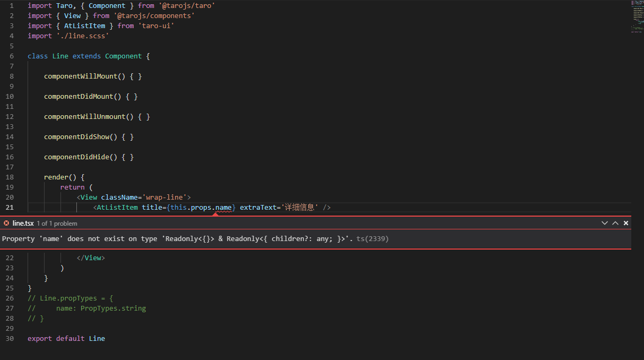Go to previous problem arrow

pyautogui.click(x=615, y=223)
